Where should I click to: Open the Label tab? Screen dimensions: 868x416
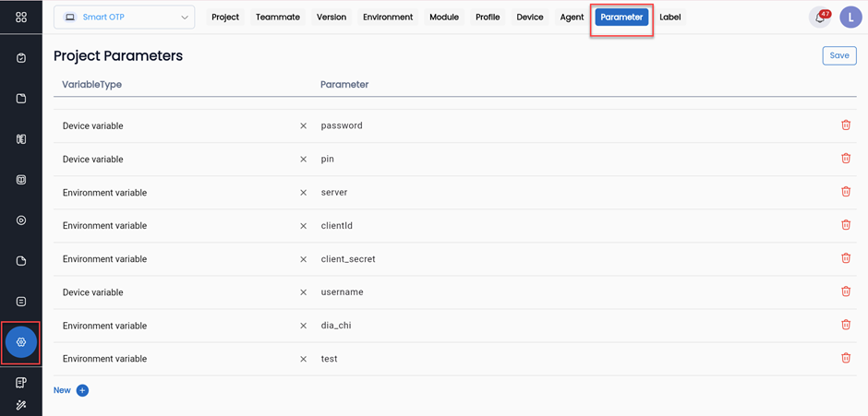(x=669, y=18)
